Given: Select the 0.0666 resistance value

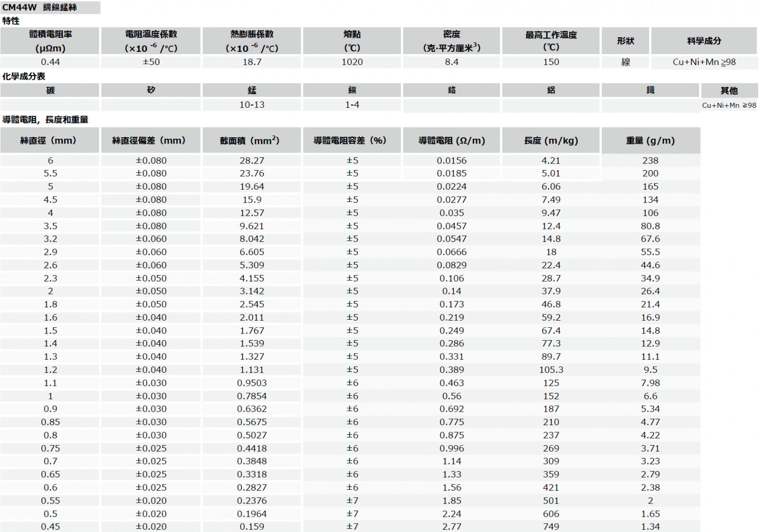Looking at the screenshot, I should point(452,252).
